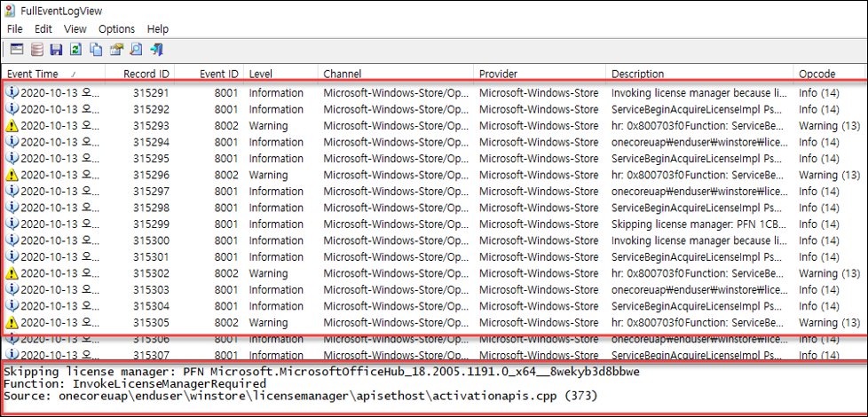This screenshot has width=868, height=417.
Task: Click the warning icon of record 315305
Action: 12,322
